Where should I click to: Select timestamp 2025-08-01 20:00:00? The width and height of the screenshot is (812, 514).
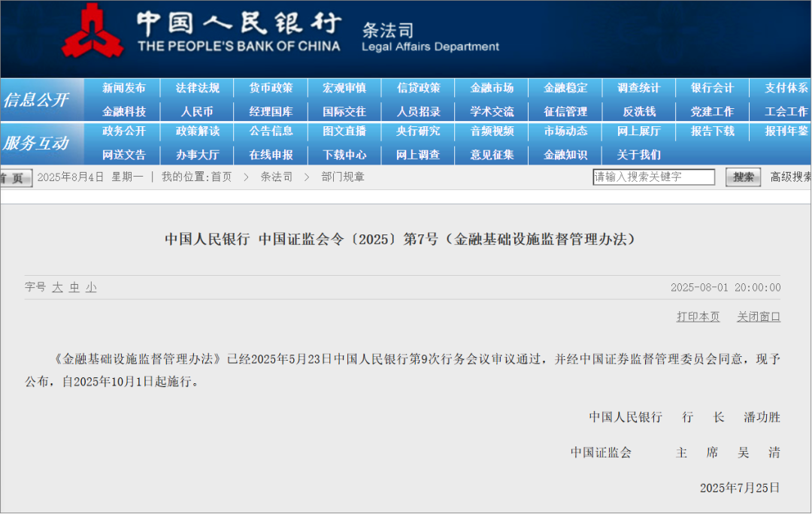pos(726,288)
